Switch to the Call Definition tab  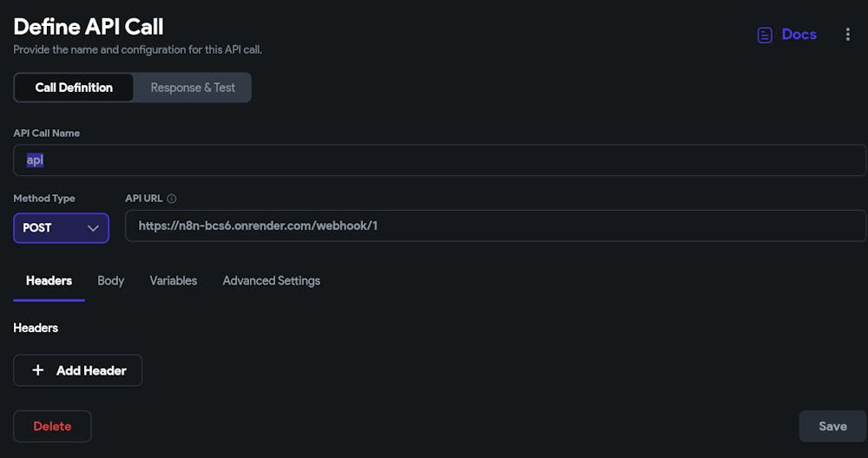(x=74, y=88)
